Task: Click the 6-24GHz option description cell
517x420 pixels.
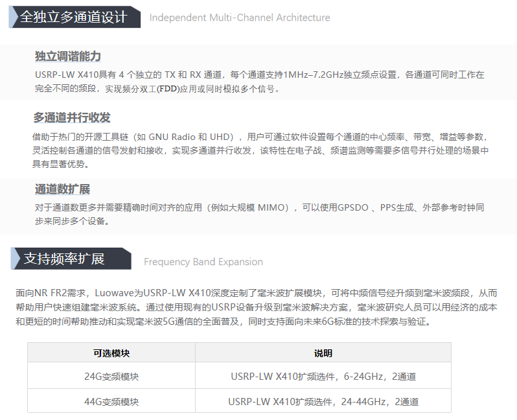Action: pyautogui.click(x=323, y=376)
